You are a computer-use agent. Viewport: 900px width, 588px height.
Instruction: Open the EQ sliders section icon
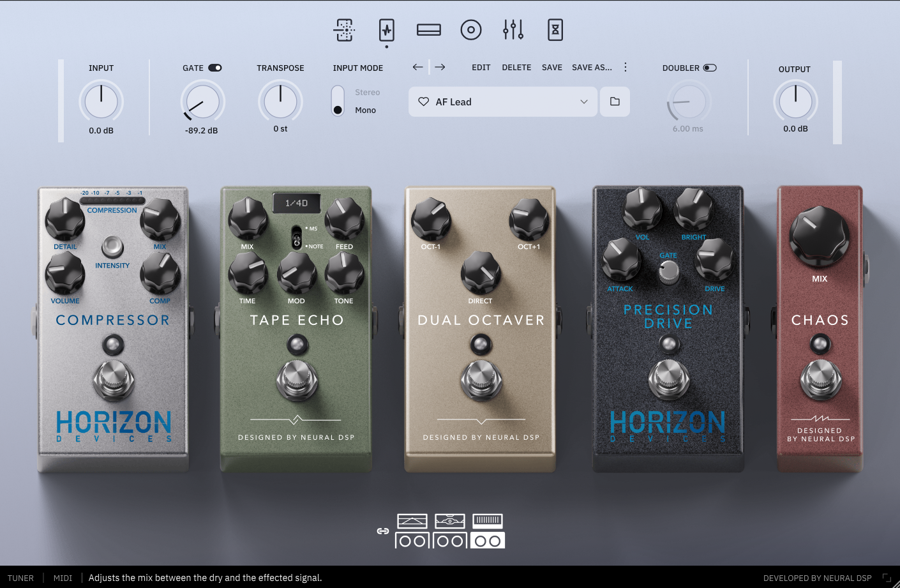[513, 30]
